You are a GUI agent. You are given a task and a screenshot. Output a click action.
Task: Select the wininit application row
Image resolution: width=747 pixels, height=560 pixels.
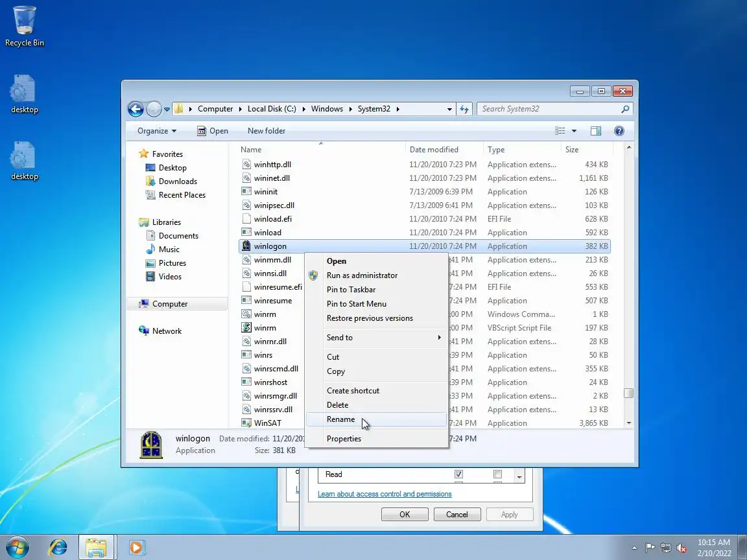click(x=424, y=192)
